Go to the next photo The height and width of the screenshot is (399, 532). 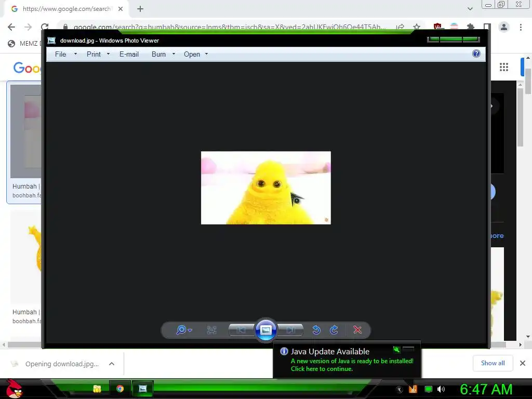[x=291, y=330]
